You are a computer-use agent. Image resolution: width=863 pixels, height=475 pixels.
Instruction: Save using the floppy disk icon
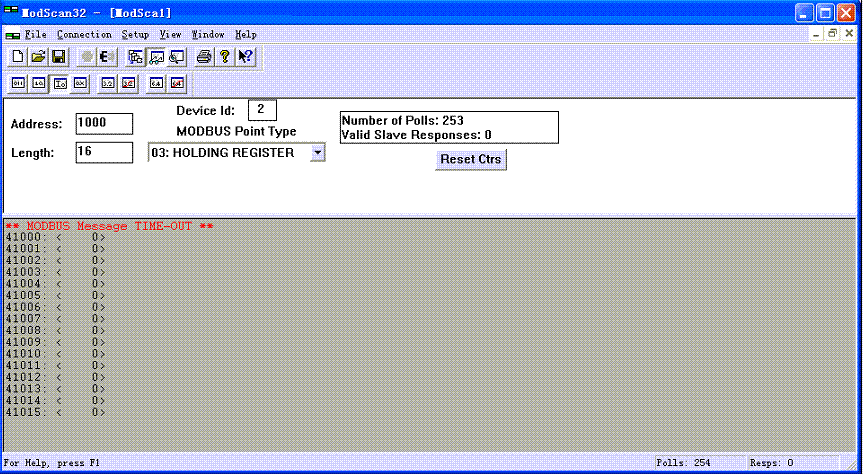point(59,57)
